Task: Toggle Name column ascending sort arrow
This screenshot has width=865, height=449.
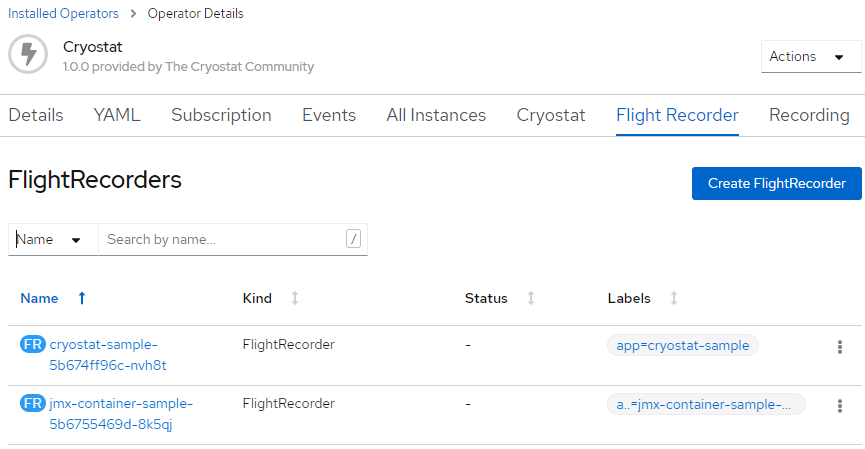Action: (x=82, y=298)
